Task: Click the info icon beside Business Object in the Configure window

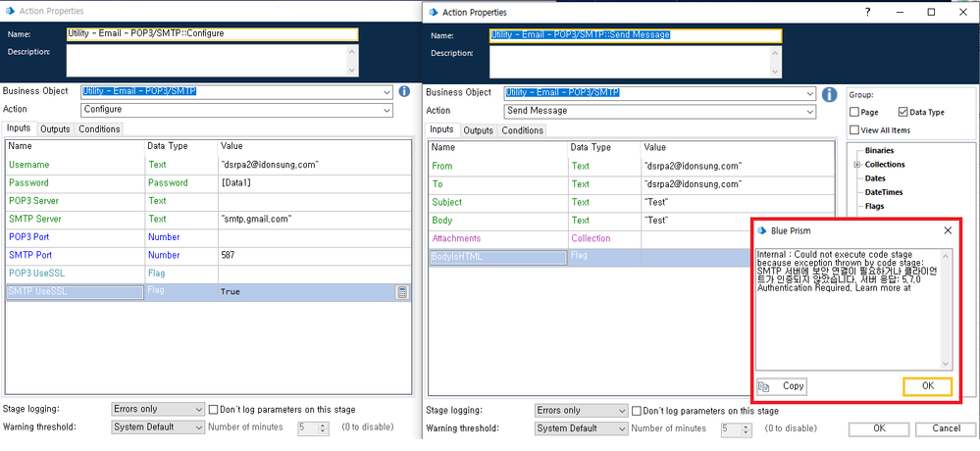Action: pyautogui.click(x=404, y=92)
